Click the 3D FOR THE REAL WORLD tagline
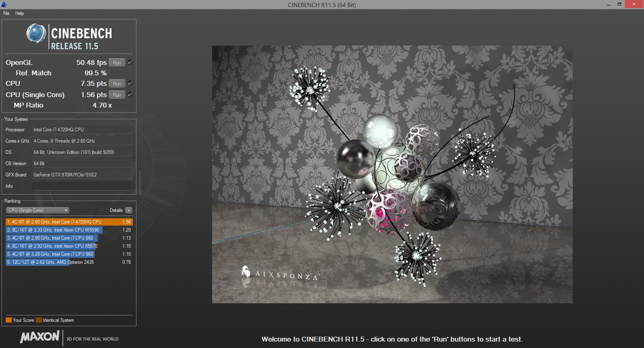Viewport: 644px width, 348px height. pyautogui.click(x=92, y=339)
